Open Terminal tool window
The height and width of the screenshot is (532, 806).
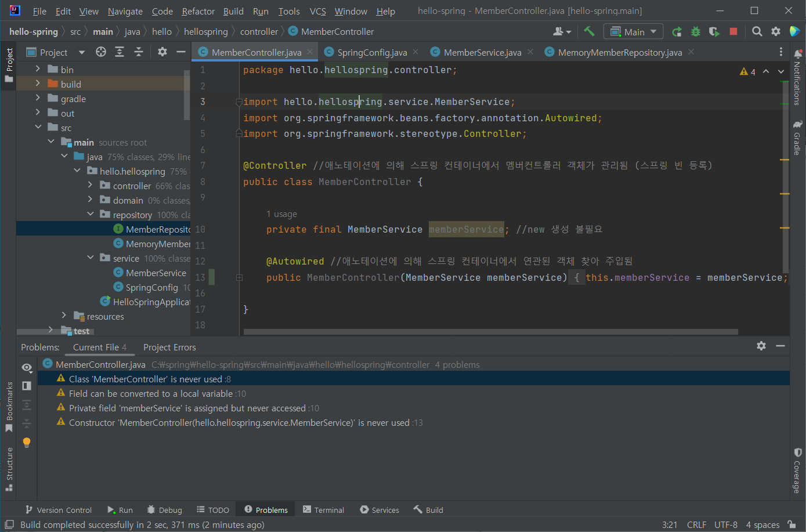coord(323,510)
